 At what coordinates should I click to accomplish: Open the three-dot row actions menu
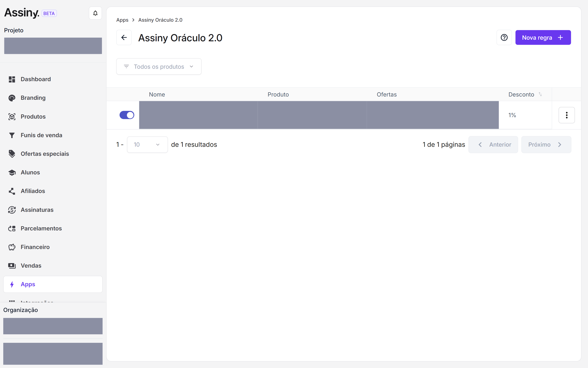[x=567, y=115]
